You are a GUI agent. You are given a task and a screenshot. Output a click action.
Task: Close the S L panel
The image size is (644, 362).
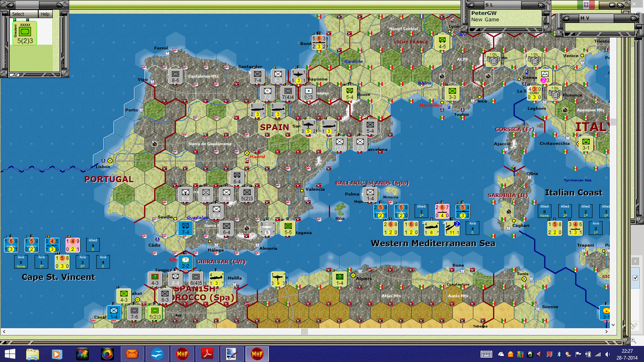pos(541,5)
